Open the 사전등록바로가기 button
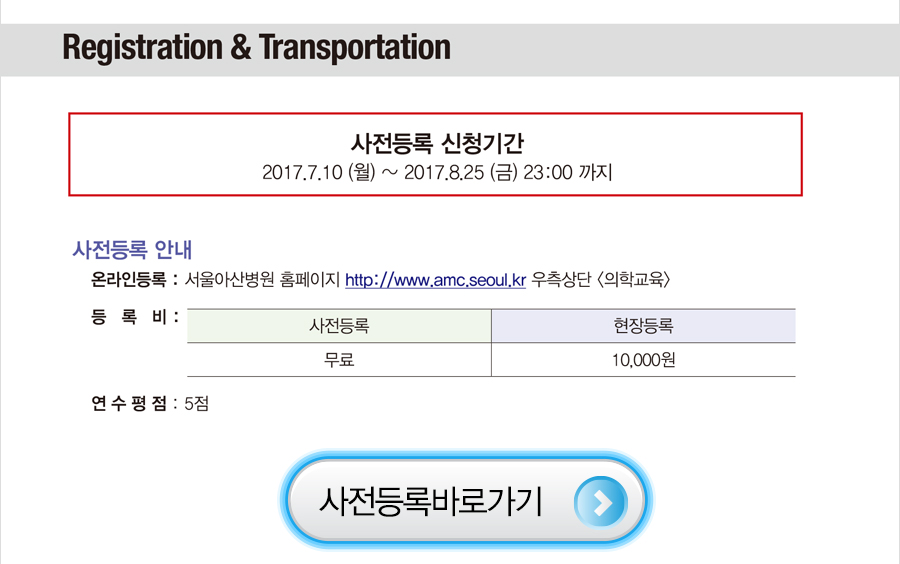Image resolution: width=900 pixels, height=564 pixels. coord(465,500)
